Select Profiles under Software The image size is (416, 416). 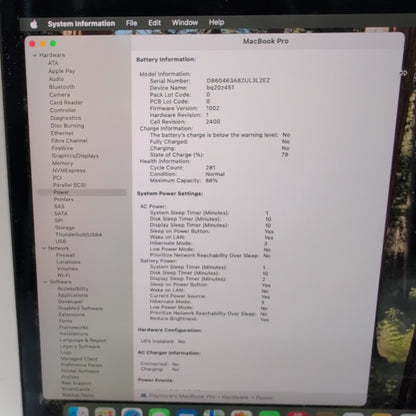[x=70, y=377]
